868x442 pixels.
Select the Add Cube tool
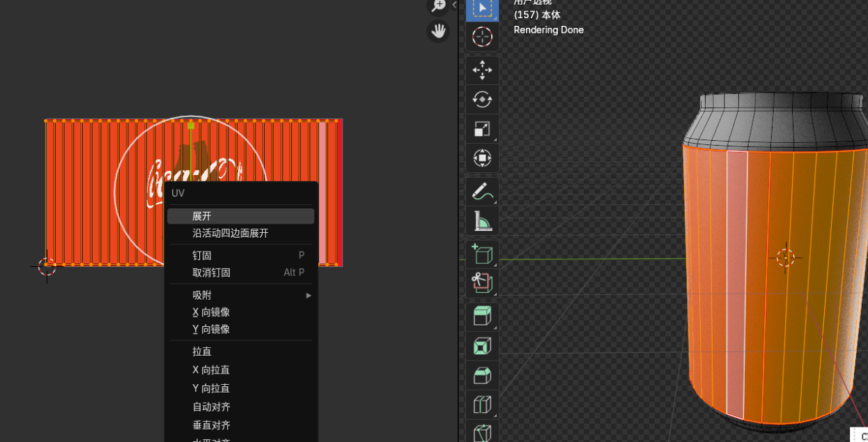point(482,253)
